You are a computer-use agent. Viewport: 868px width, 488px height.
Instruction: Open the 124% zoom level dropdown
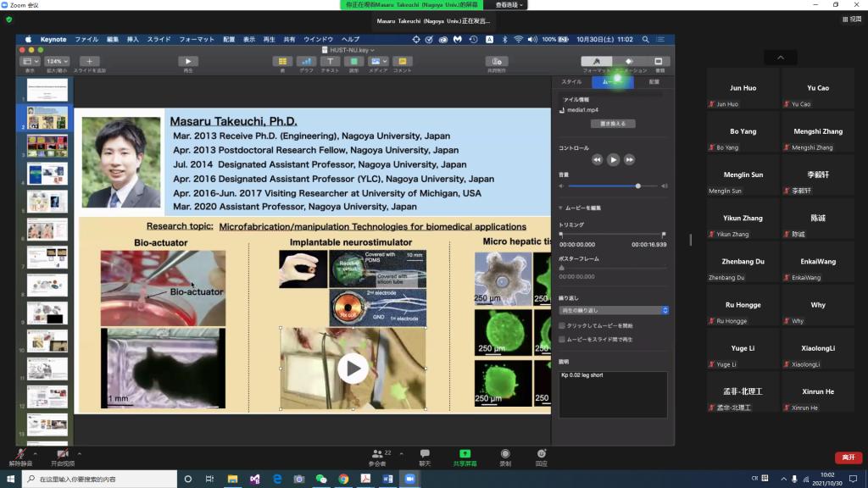tap(58, 62)
